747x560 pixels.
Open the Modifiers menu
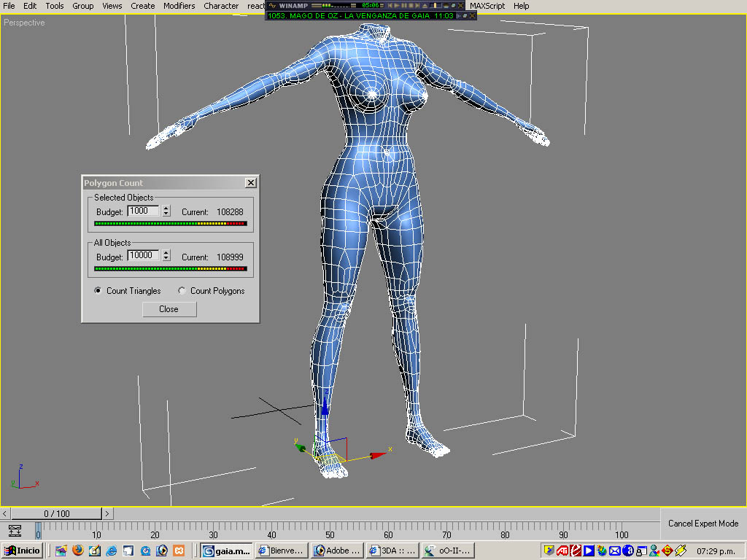tap(179, 6)
